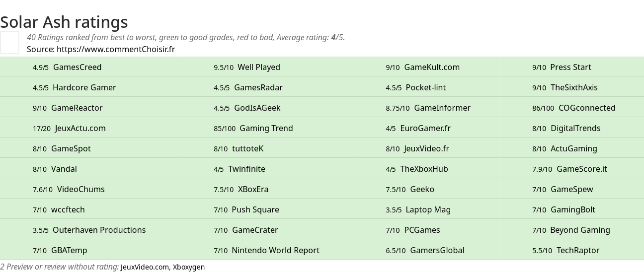Open the commentChoisir.fr source link
This screenshot has width=644, height=272.
pyautogui.click(x=116, y=49)
